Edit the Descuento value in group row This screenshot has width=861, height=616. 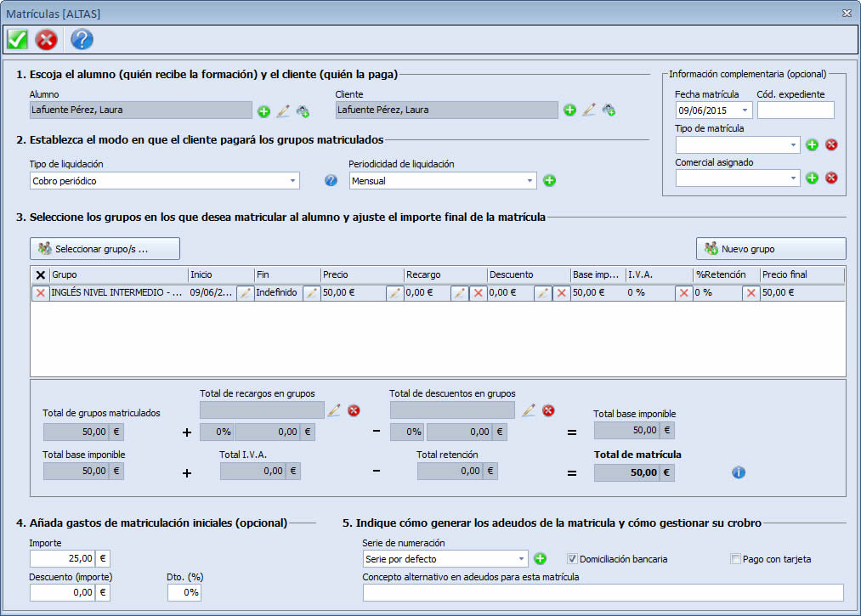[x=542, y=292]
